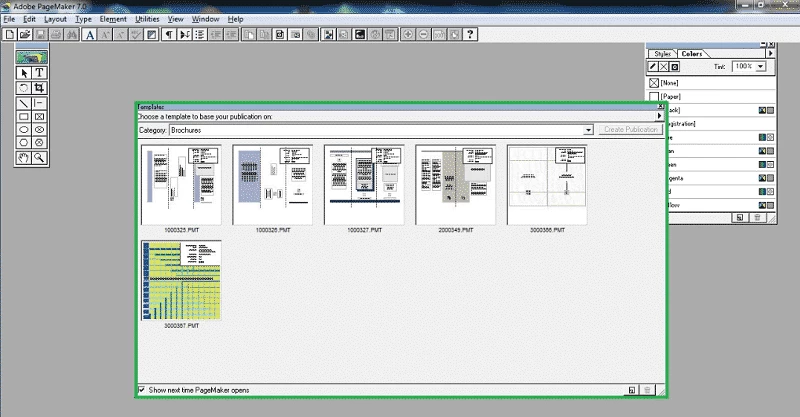This screenshot has width=800, height=417.
Task: Select the Line tool in toolbox
Action: (x=24, y=101)
